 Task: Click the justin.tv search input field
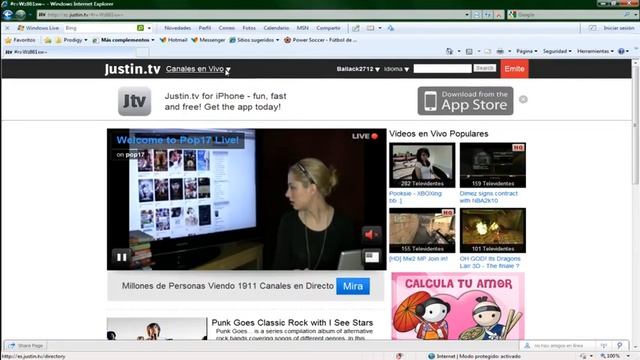coord(442,69)
